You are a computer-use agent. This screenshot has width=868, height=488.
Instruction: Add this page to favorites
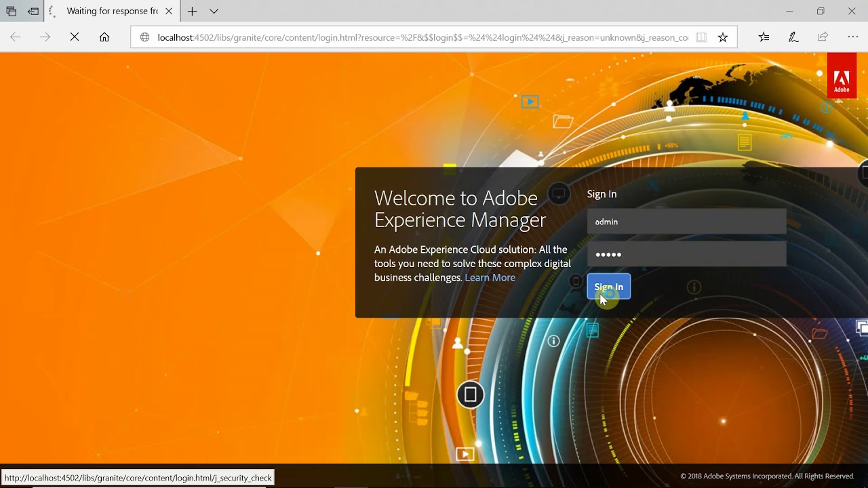click(x=723, y=37)
